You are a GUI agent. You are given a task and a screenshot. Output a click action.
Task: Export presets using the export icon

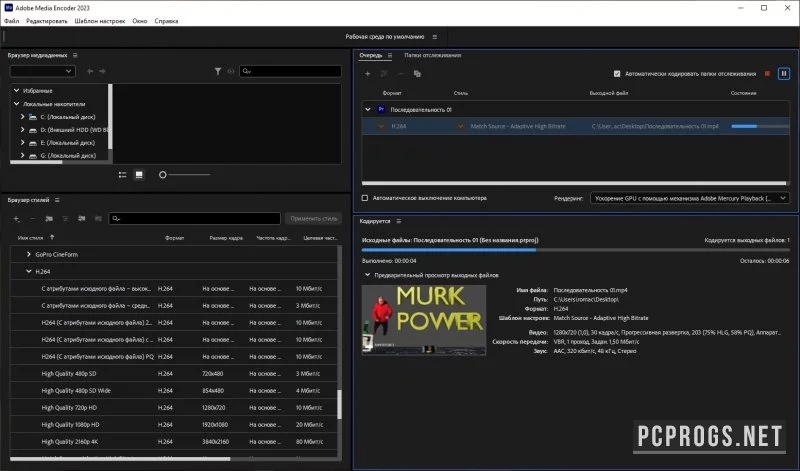coord(98,218)
